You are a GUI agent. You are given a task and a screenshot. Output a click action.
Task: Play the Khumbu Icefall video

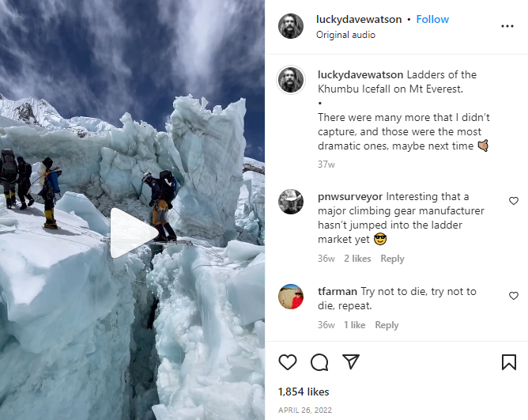click(133, 233)
